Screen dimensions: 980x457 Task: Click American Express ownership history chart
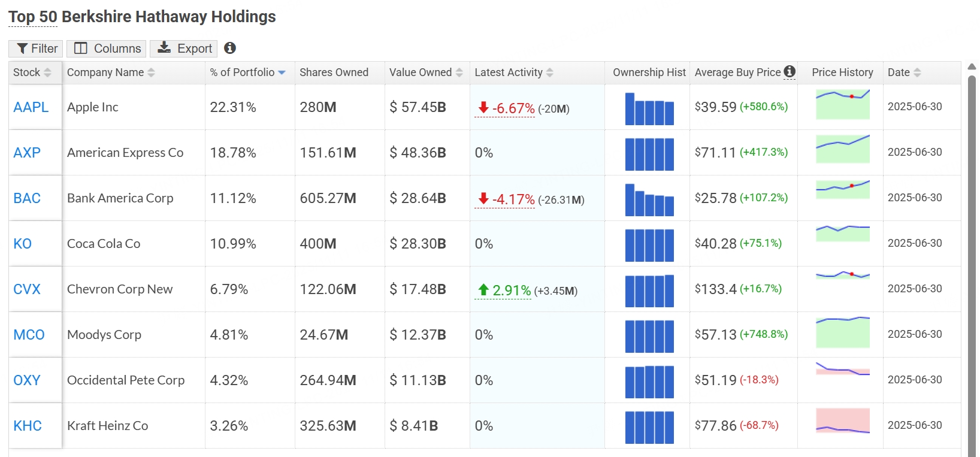click(649, 155)
